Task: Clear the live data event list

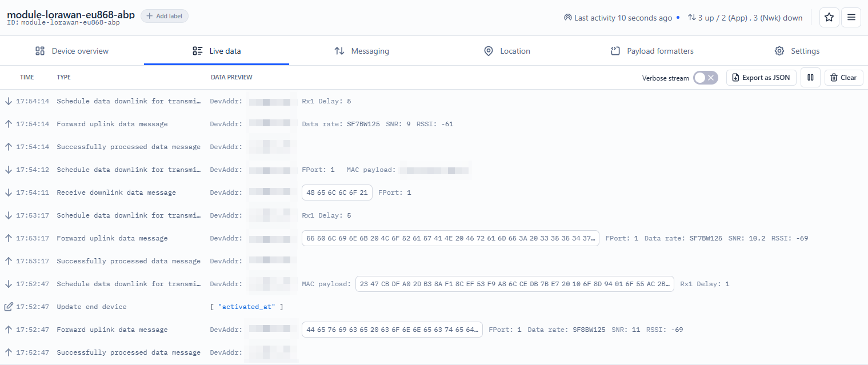Action: point(843,78)
